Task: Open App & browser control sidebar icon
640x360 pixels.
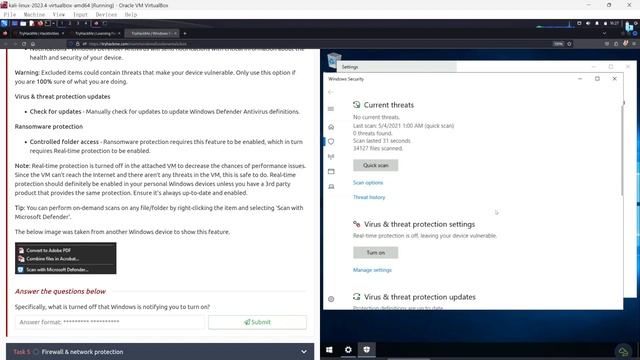Action: [x=331, y=171]
